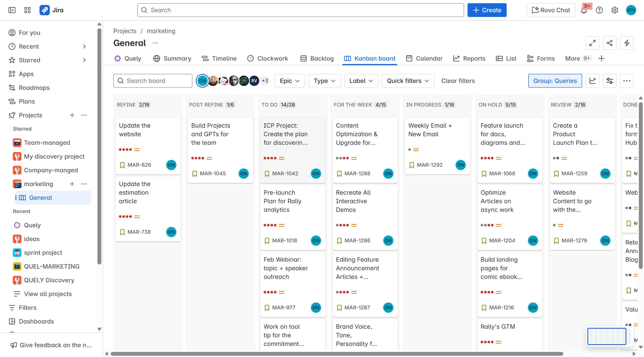The height and width of the screenshot is (357, 644).
Task: Collapse sidebar using the top-left panel icon
Action: (x=12, y=10)
